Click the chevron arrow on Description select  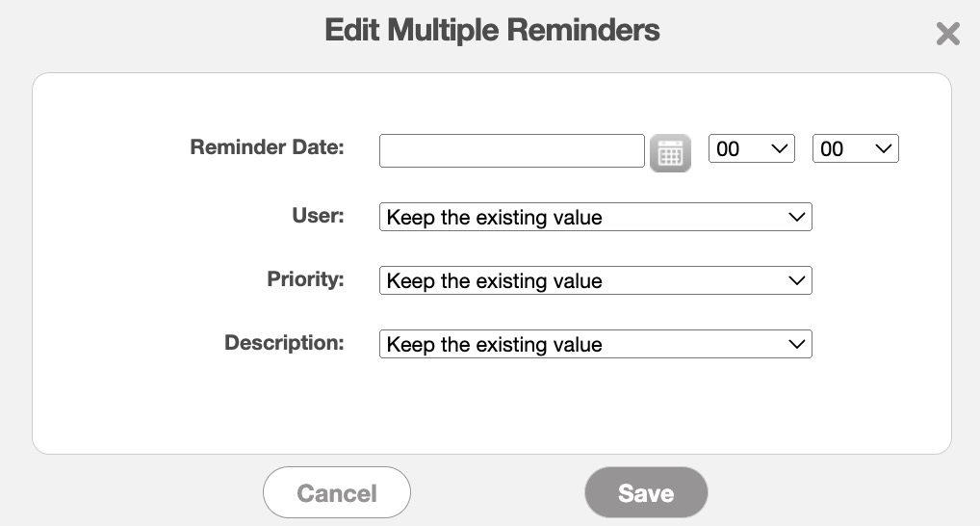point(796,344)
